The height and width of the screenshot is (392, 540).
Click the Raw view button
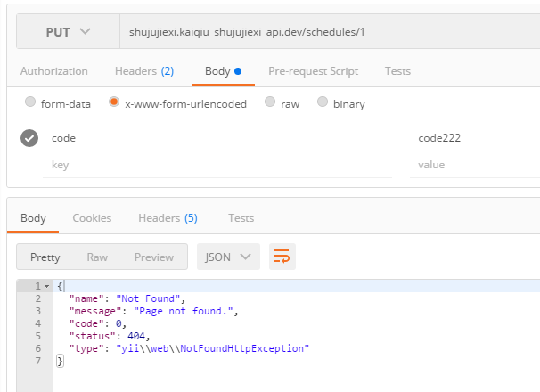97,257
